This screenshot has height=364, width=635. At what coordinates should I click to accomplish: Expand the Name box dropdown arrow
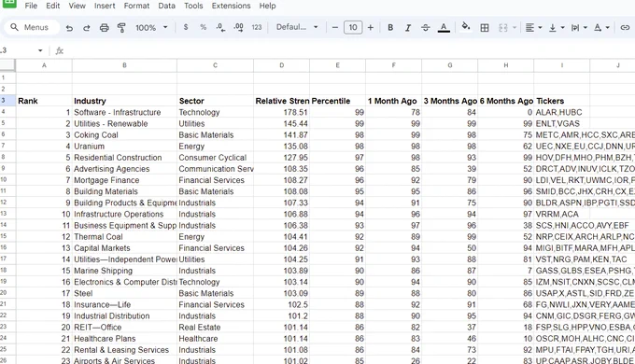point(40,50)
